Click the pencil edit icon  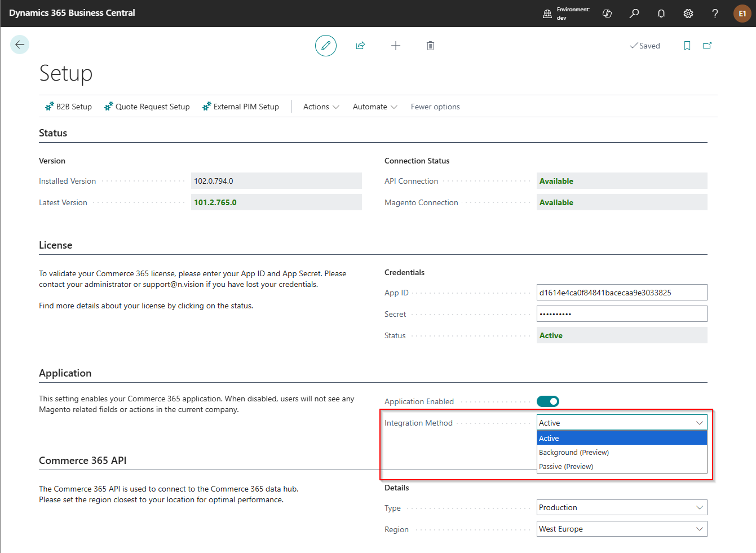pos(325,46)
